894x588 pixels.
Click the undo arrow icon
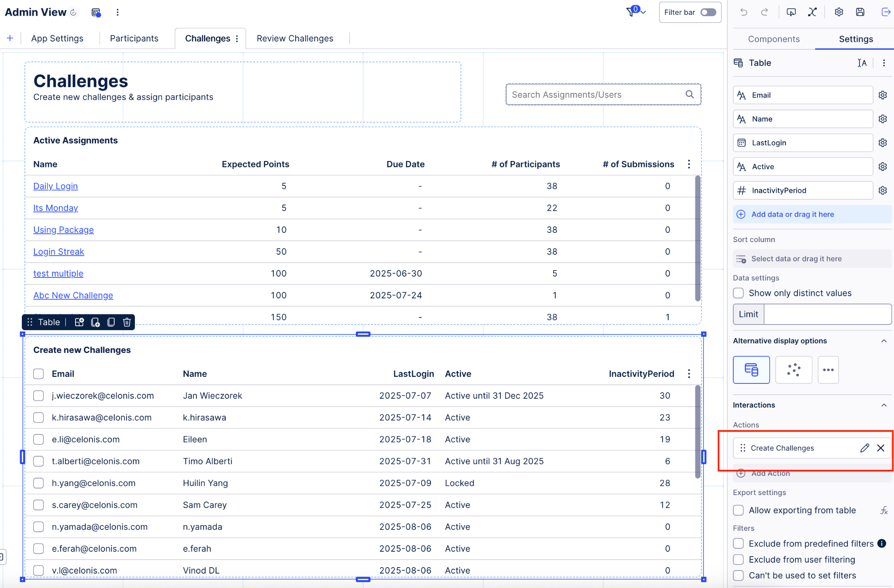744,12
